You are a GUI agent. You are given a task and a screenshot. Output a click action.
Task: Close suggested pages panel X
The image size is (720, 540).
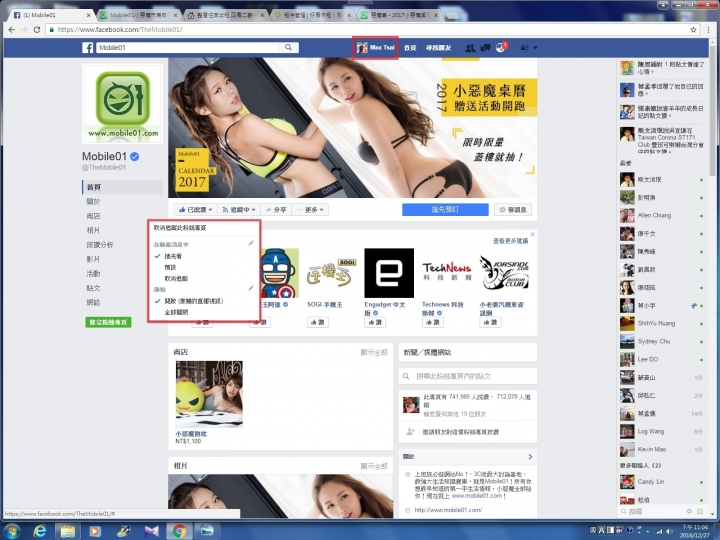coord(532,234)
